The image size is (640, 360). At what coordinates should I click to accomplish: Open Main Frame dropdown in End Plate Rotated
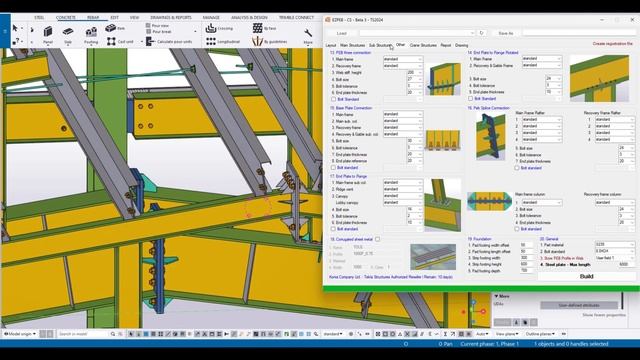542,59
